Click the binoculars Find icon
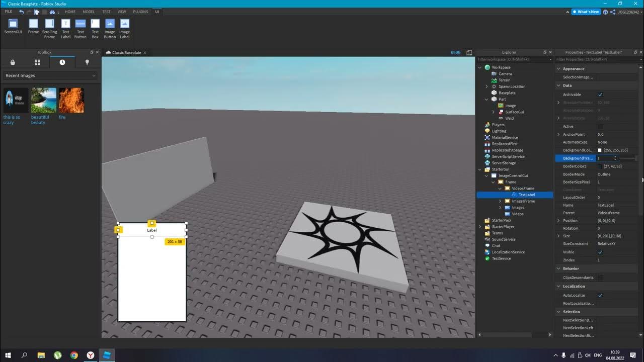Viewport: 644px width, 362px height. 52,12
